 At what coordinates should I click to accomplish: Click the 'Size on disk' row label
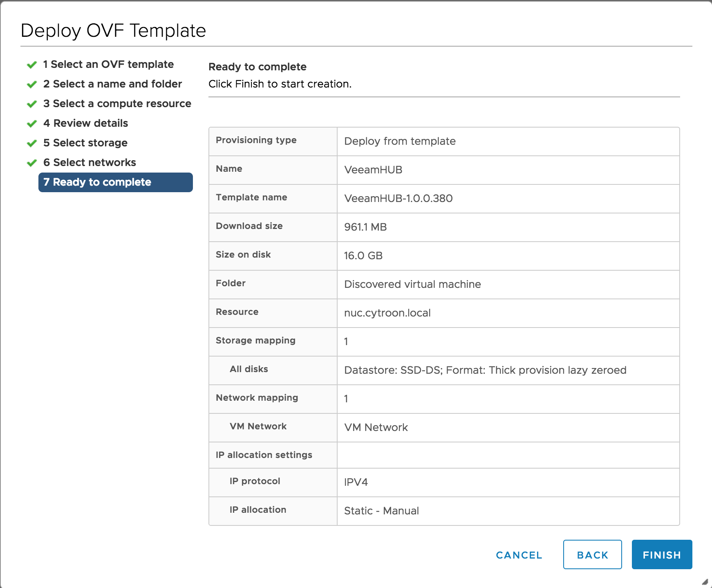tap(243, 255)
